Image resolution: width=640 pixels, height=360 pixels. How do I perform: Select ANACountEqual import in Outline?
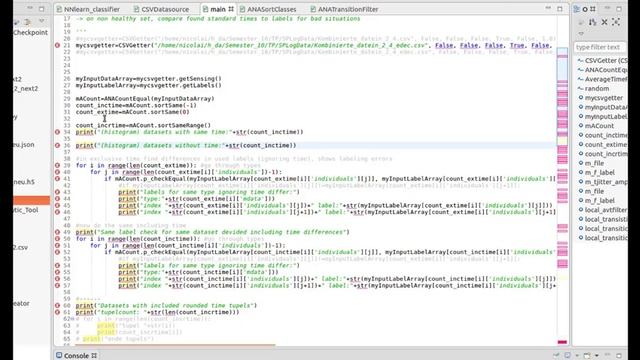pyautogui.click(x=602, y=70)
